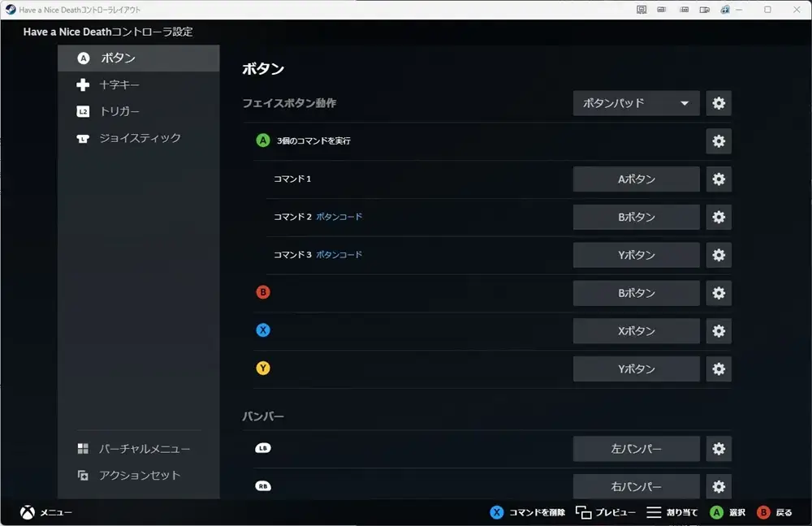Open gear settings for the yellow Y button row
812x526 pixels.
[719, 369]
